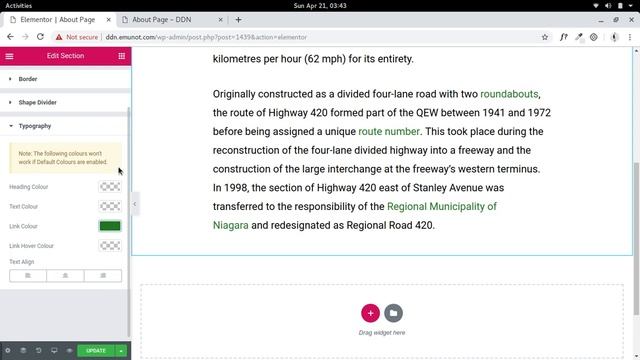Click the browser profile avatar icon

614,37
